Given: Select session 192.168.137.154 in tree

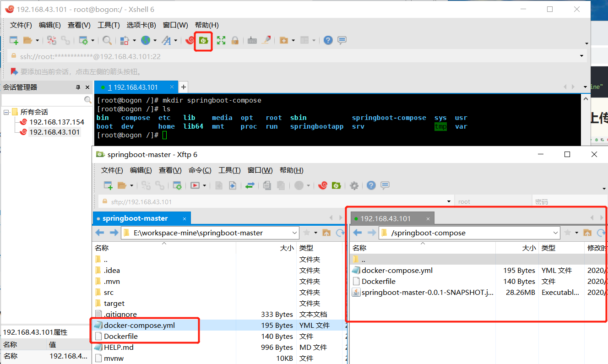Looking at the screenshot, I should coord(57,122).
